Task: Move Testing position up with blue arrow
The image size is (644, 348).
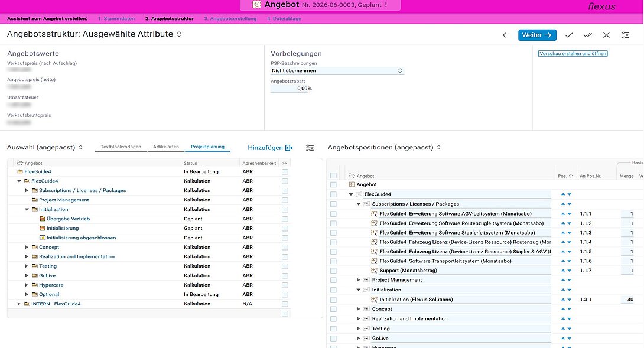Action: (x=563, y=329)
